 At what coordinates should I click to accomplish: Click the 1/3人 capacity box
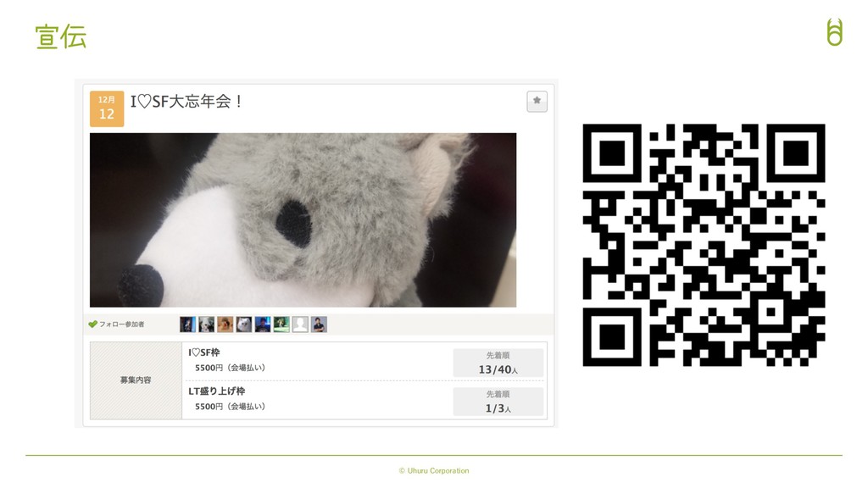(498, 402)
